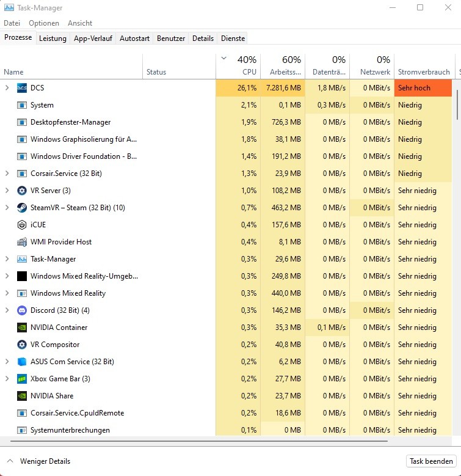Viewport: 461px width, 476px height.
Task: Click the iCUE power icon
Action: click(22, 225)
